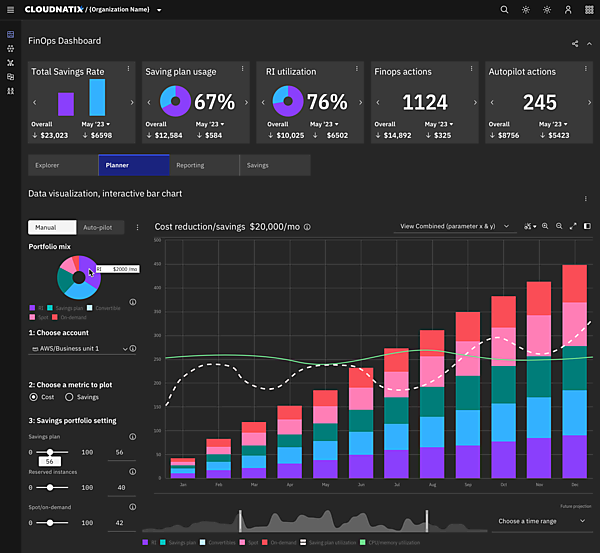Click the Spot/on-demand value field
600x553 pixels.
point(120,523)
